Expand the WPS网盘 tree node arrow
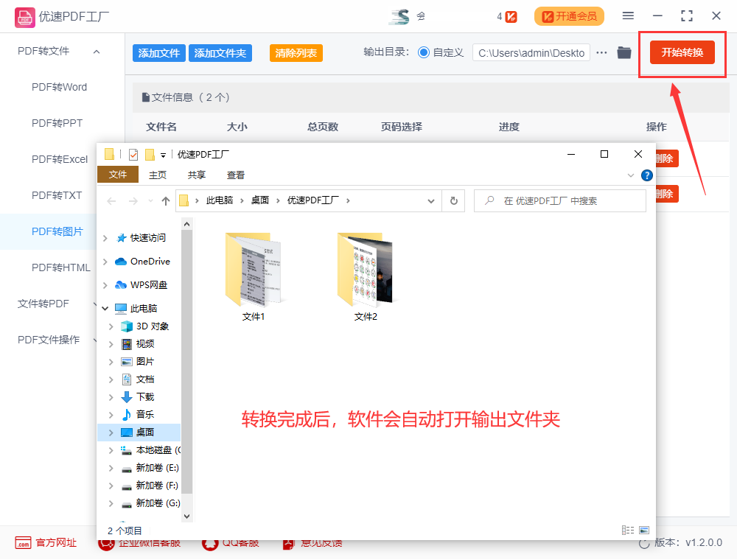Image resolution: width=737 pixels, height=560 pixels. click(x=105, y=285)
